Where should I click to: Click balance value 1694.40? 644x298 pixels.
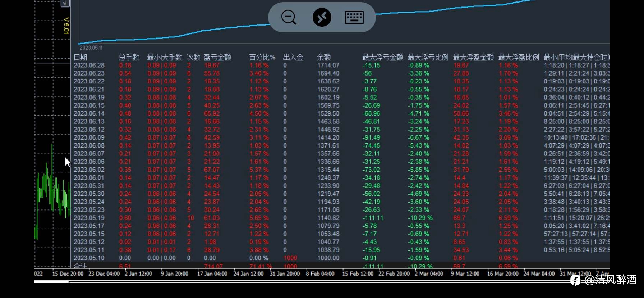point(328,73)
